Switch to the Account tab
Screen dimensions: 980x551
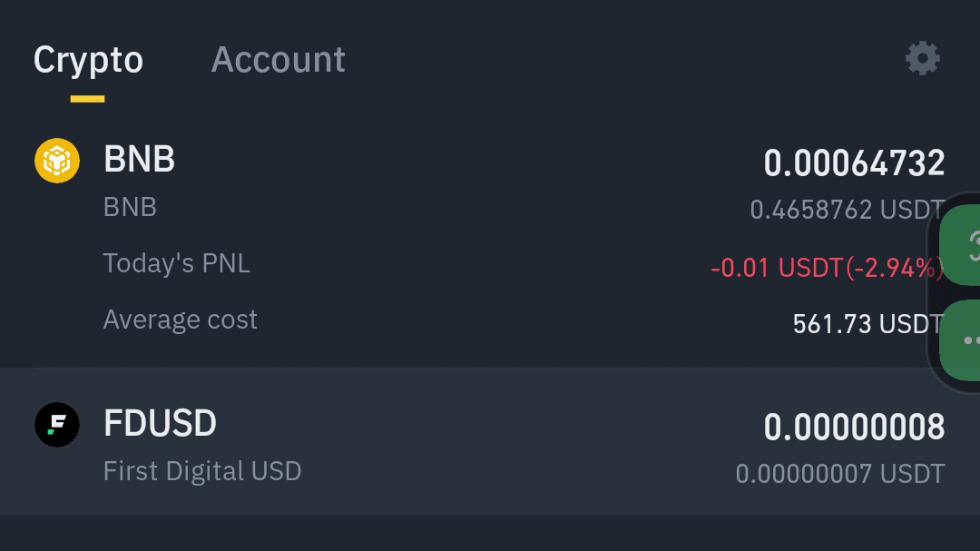point(278,60)
